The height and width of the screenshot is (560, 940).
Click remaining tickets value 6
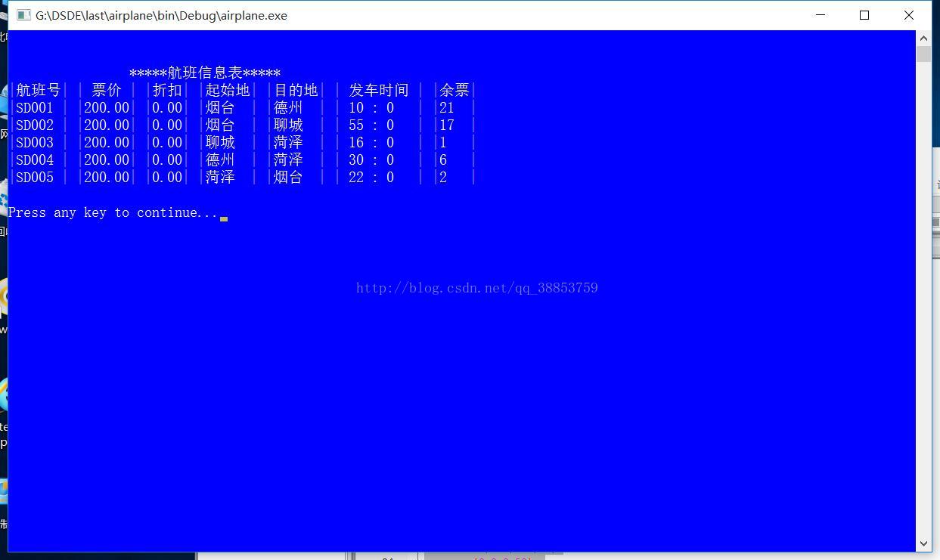coord(443,159)
